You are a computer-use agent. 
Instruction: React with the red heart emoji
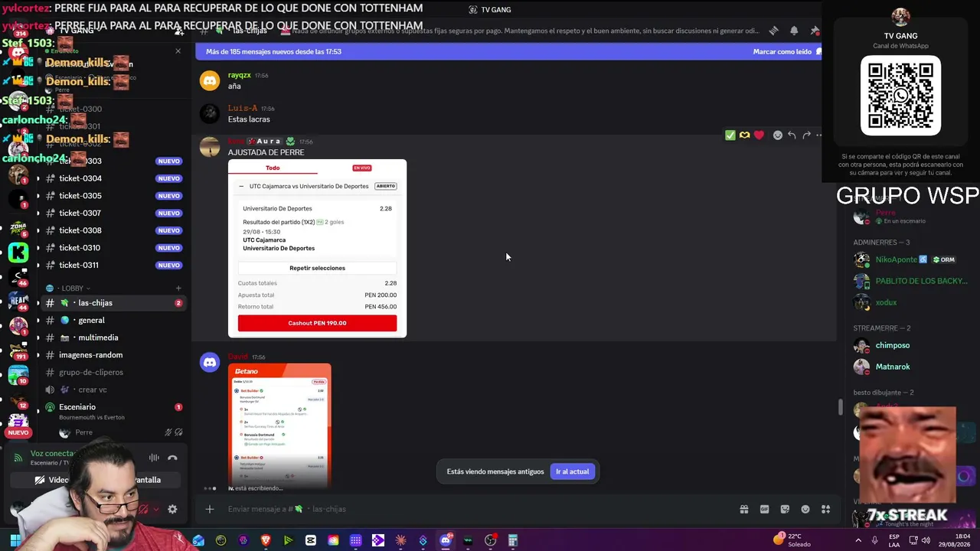[759, 135]
